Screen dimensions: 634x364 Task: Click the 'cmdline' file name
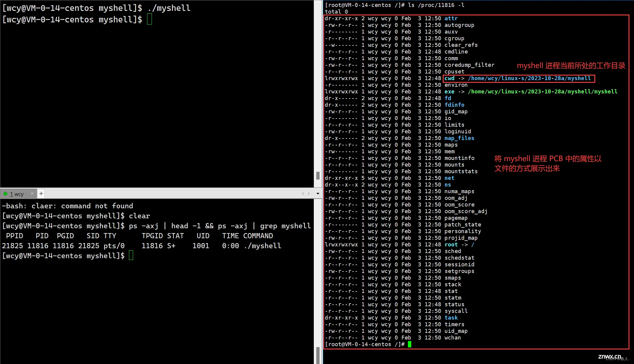pos(456,52)
